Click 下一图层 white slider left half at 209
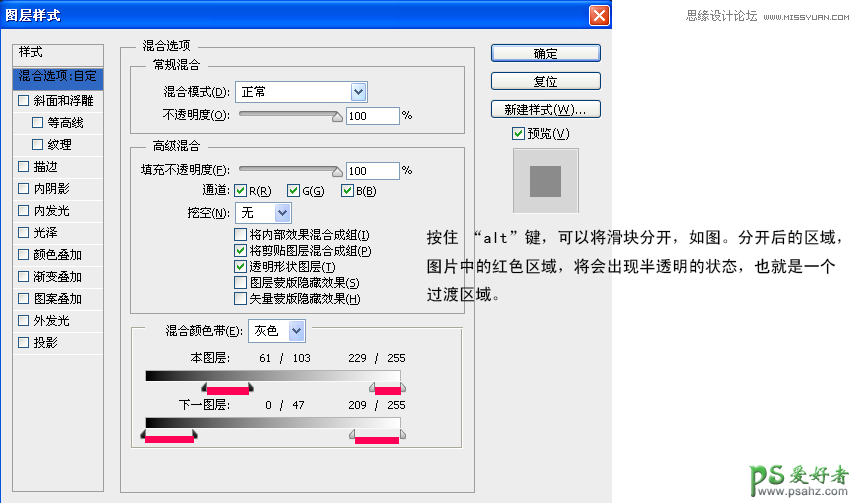Viewport: 860px width, 503px height. pyautogui.click(x=352, y=435)
